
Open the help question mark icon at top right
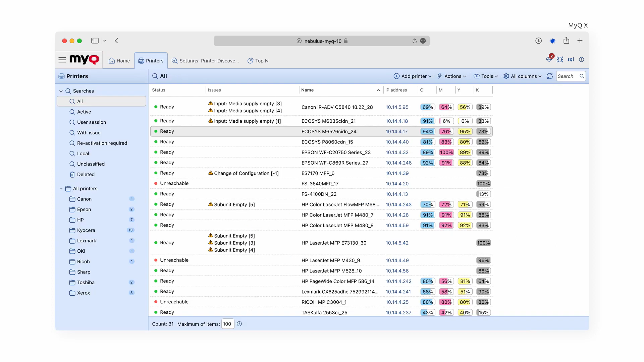tap(582, 59)
